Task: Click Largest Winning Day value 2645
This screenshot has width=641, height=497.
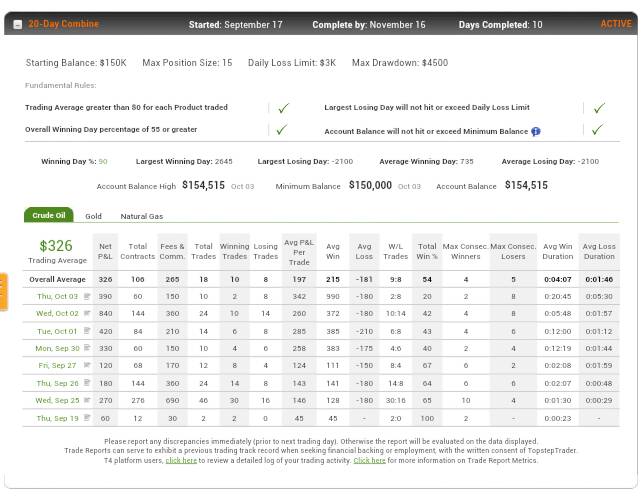Action: pos(223,161)
